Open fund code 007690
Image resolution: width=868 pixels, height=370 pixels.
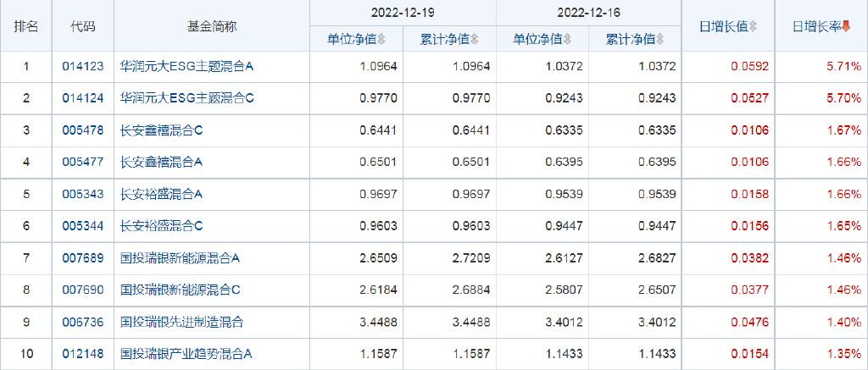82,290
